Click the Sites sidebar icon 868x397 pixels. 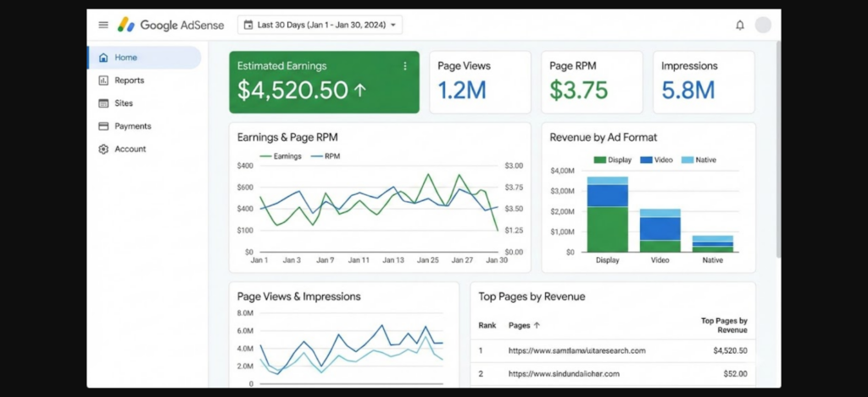point(103,103)
